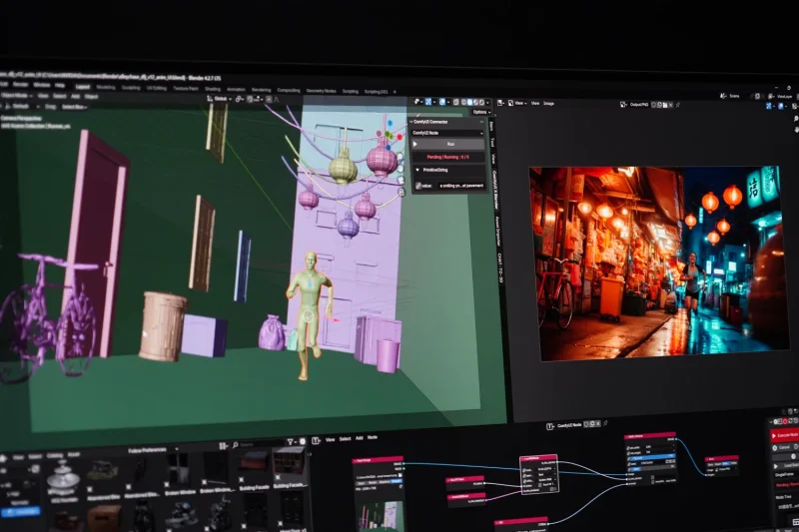The width and height of the screenshot is (799, 532).
Task: Open the Scene selector field
Action: click(734, 96)
